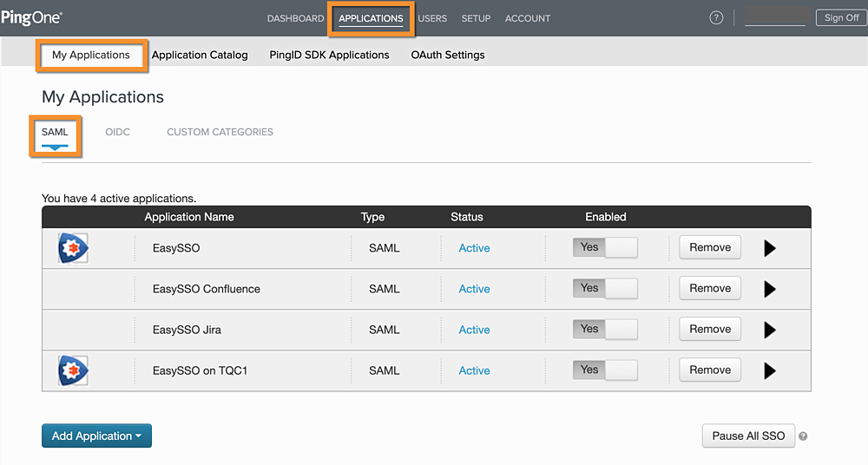Screen dimensions: 868x465
Task: Click the EasySSO on TQC1 name
Action: (200, 371)
